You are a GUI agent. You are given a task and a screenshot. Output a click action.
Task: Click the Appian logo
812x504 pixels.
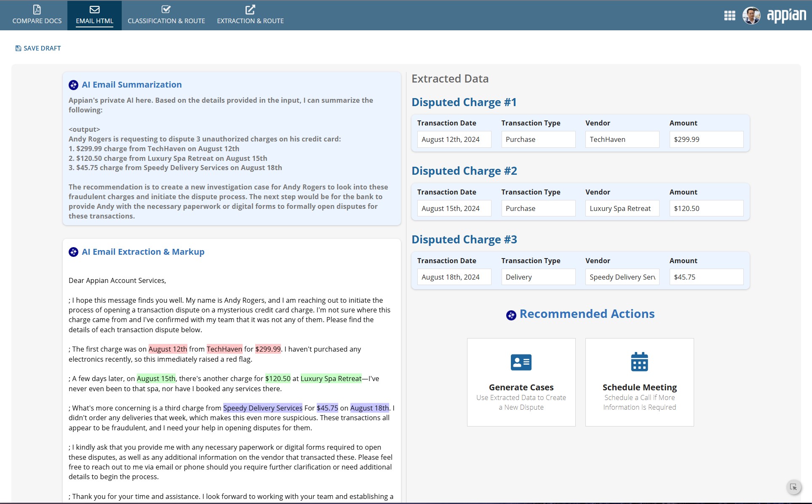point(786,16)
